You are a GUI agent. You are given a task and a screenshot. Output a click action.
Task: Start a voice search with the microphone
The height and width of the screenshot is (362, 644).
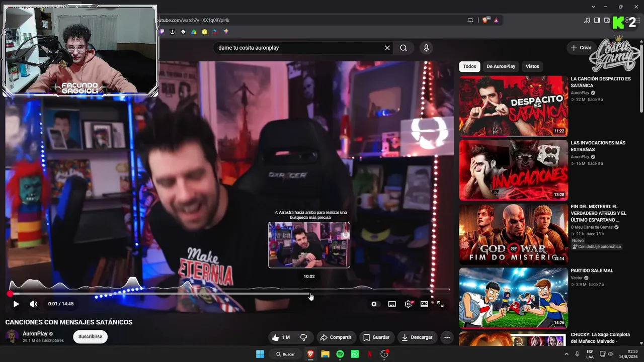(x=426, y=48)
